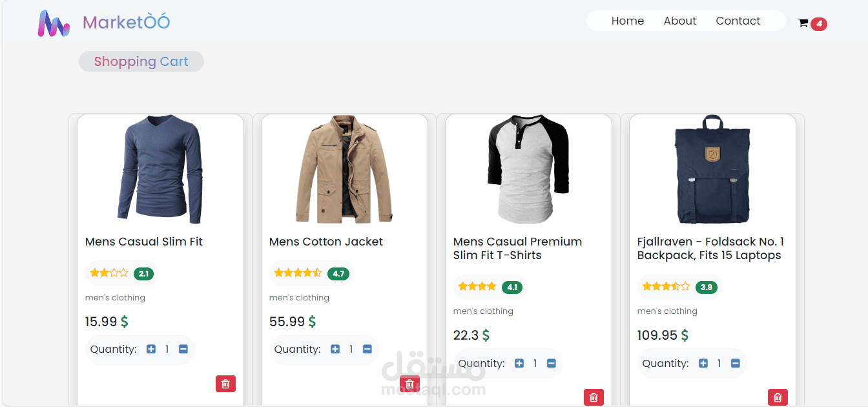Viewport: 868px width, 407px height.
Task: Remove the Fjallraven backpack from cart
Action: click(778, 397)
